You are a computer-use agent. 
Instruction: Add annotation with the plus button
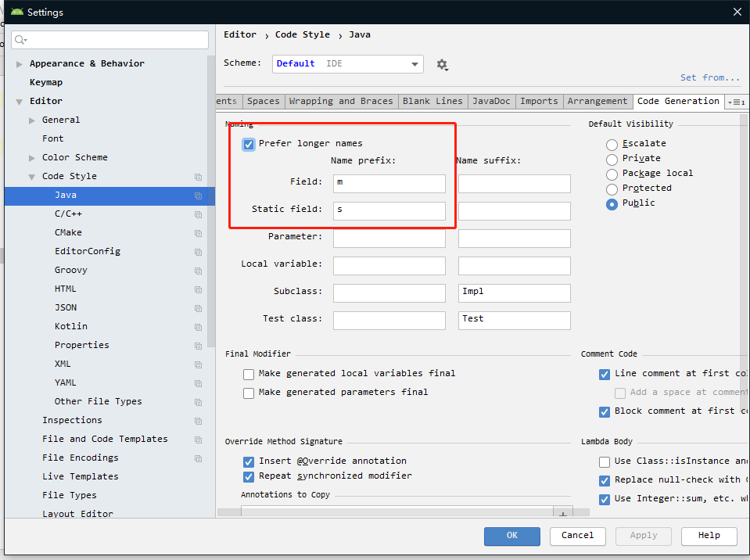click(x=563, y=514)
